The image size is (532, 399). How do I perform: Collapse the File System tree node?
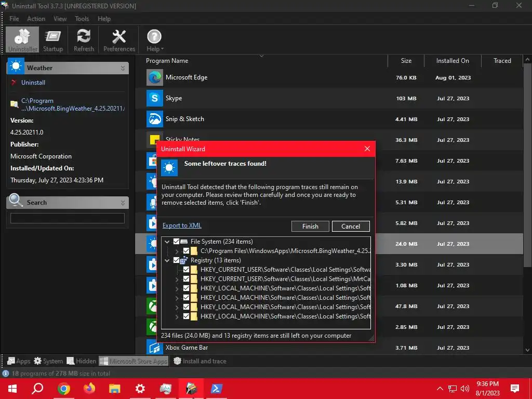pyautogui.click(x=167, y=242)
